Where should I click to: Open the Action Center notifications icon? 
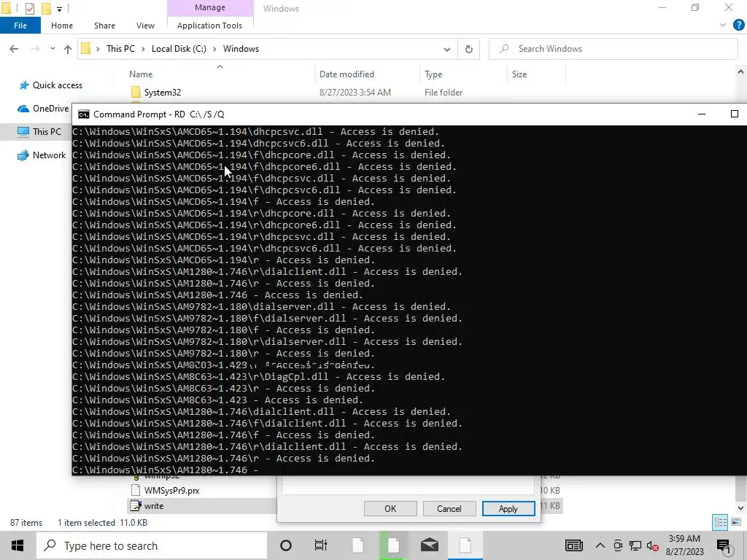point(724,546)
